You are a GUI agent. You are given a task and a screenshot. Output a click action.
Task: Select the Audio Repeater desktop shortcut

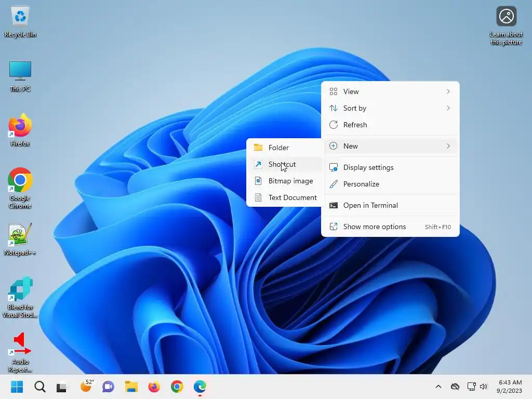click(20, 352)
